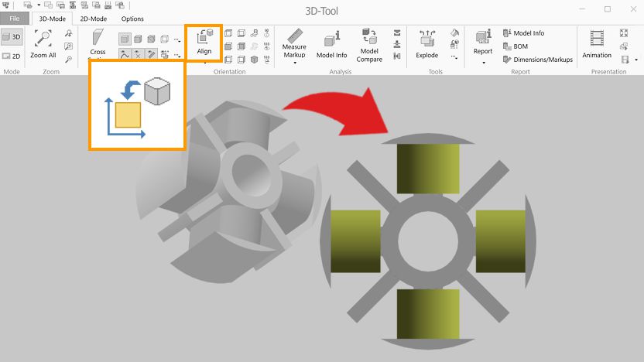Expand the Report dropdown arrow
The height and width of the screenshot is (362, 644).
[483, 63]
